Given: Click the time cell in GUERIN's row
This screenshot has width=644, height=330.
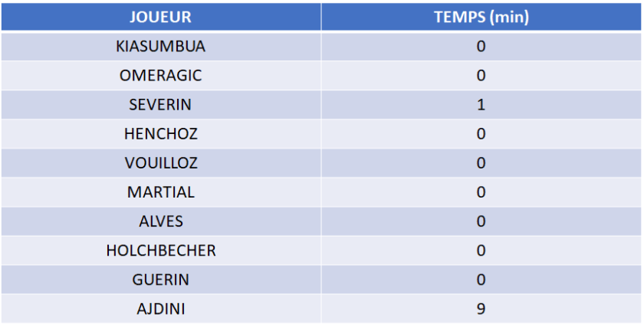Looking at the screenshot, I should 481,279.
